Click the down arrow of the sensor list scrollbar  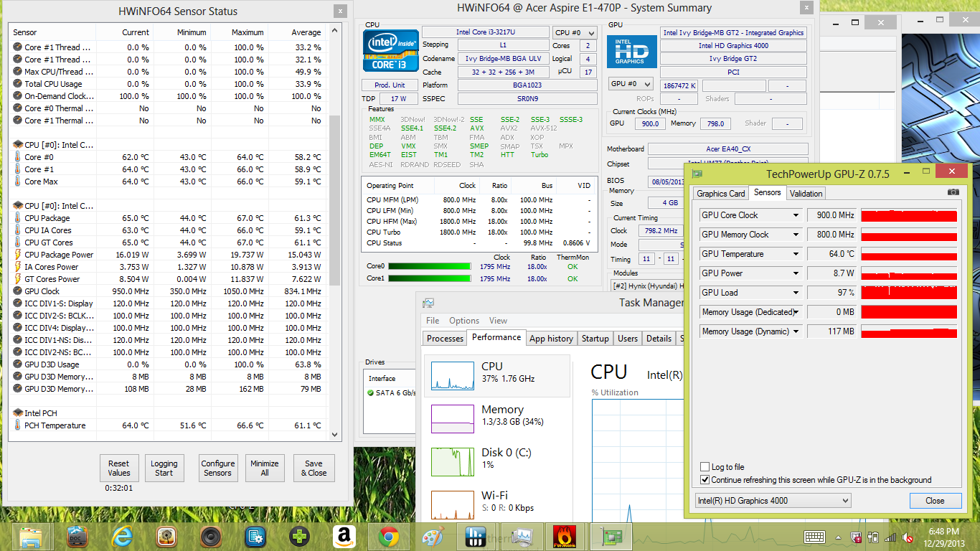(x=335, y=435)
